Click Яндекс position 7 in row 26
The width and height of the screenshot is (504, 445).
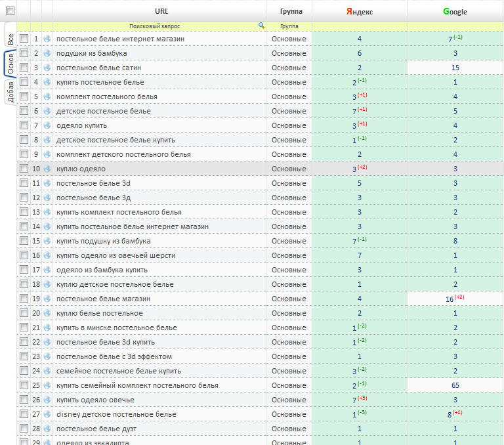pos(354,400)
